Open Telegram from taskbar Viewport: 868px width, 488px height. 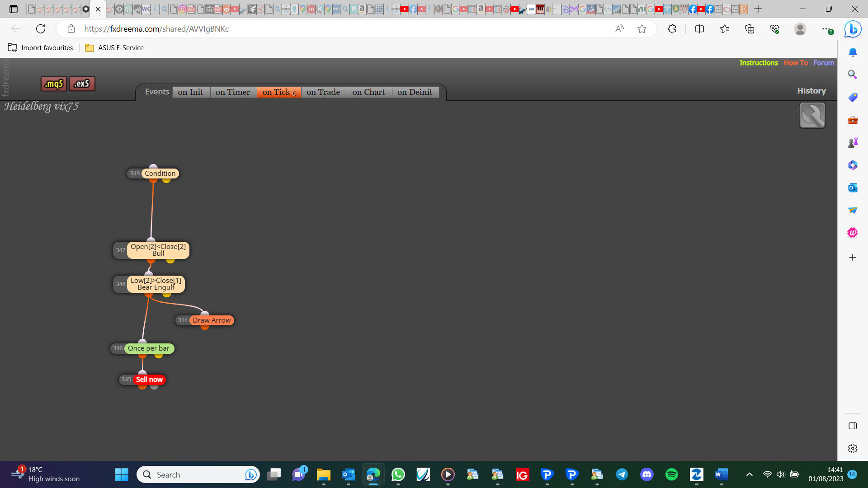click(x=622, y=474)
